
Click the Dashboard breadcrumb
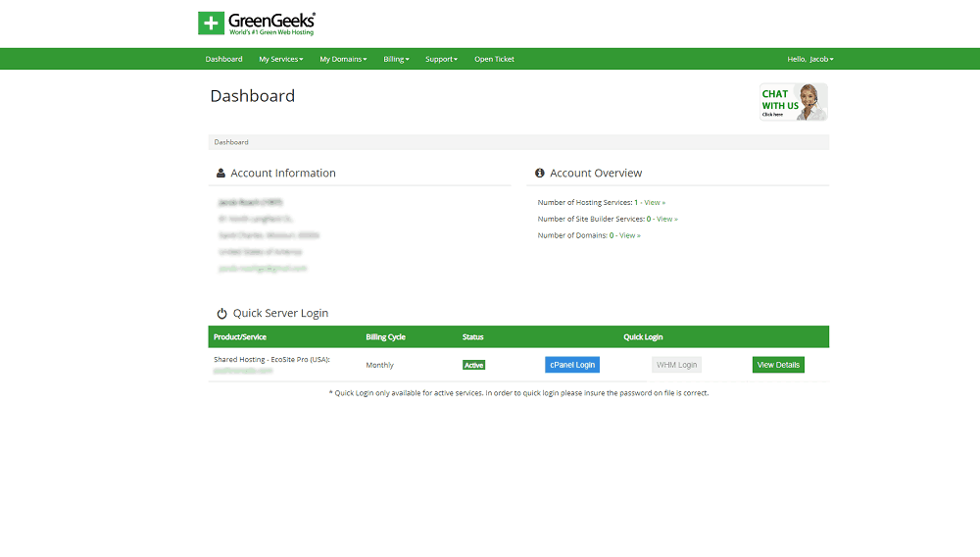point(231,142)
